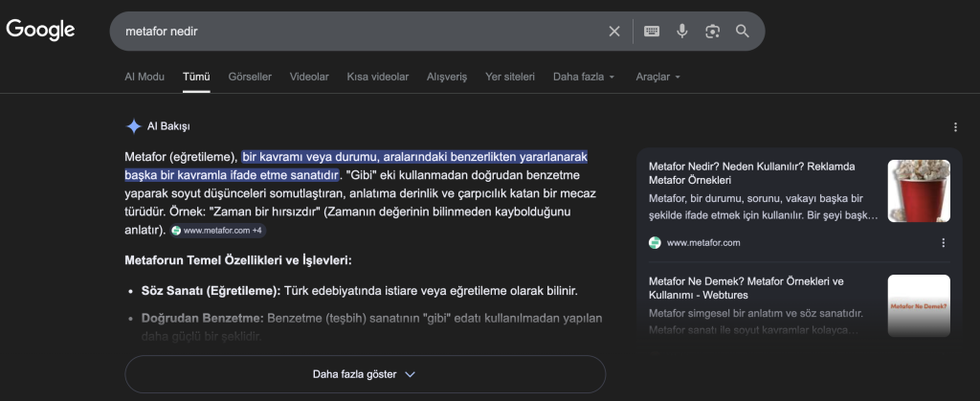980x401 pixels.
Task: Open Metafor Ne Demek? Webtures result link
Action: [x=746, y=288]
